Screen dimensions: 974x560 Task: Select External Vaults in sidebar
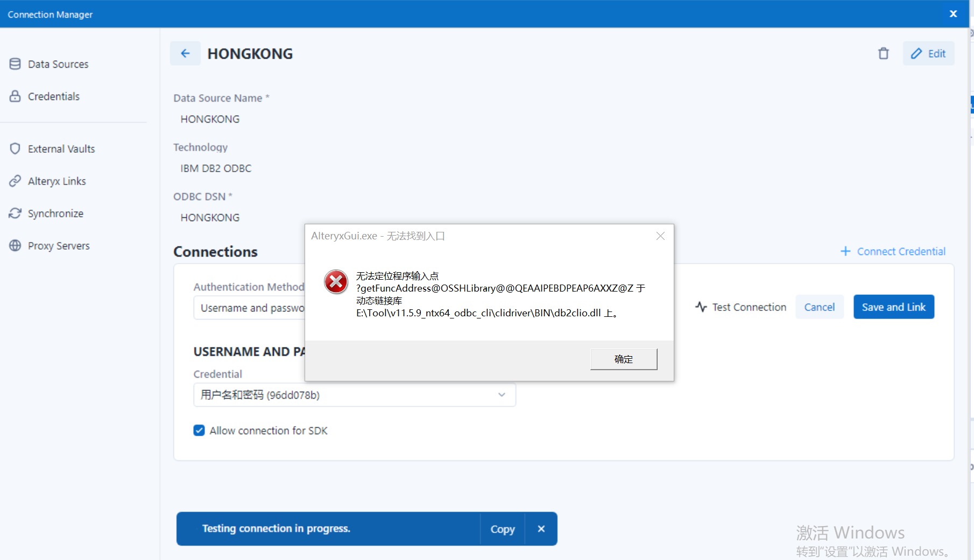[61, 148]
